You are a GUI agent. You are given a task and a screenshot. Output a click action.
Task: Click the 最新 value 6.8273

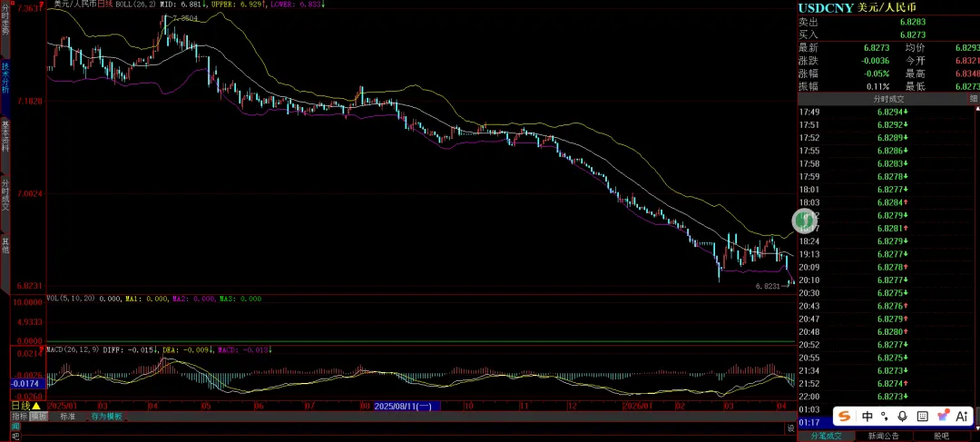[x=877, y=48]
